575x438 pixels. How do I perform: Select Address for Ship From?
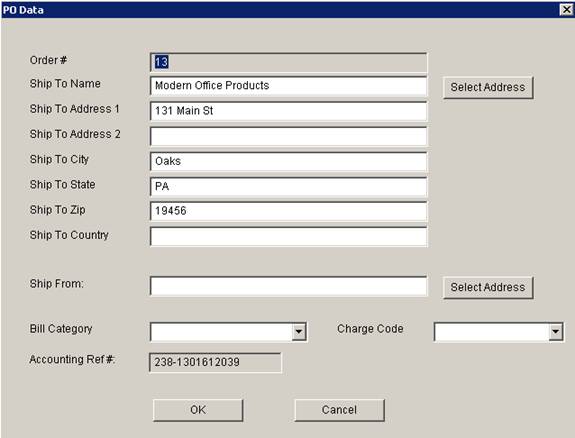click(x=488, y=287)
